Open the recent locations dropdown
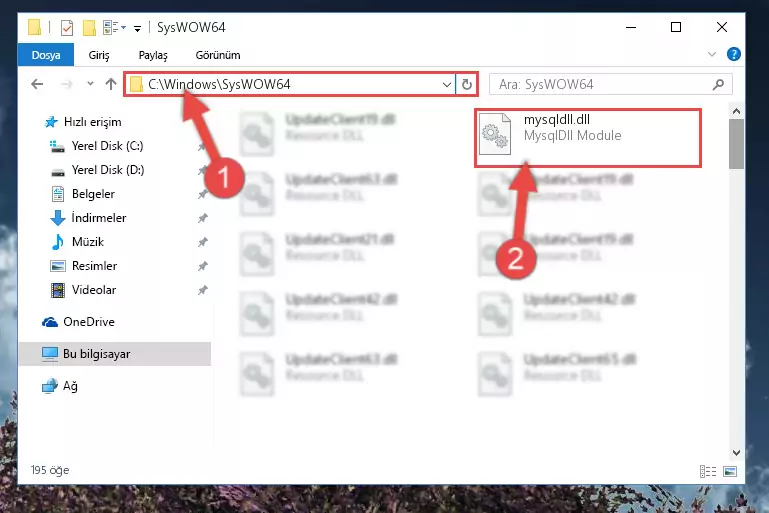 [90, 84]
